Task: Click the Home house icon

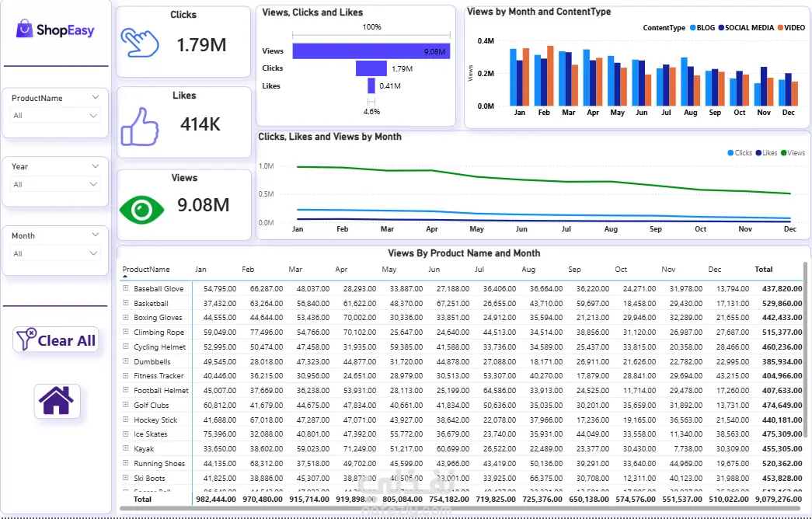Action: coord(57,401)
